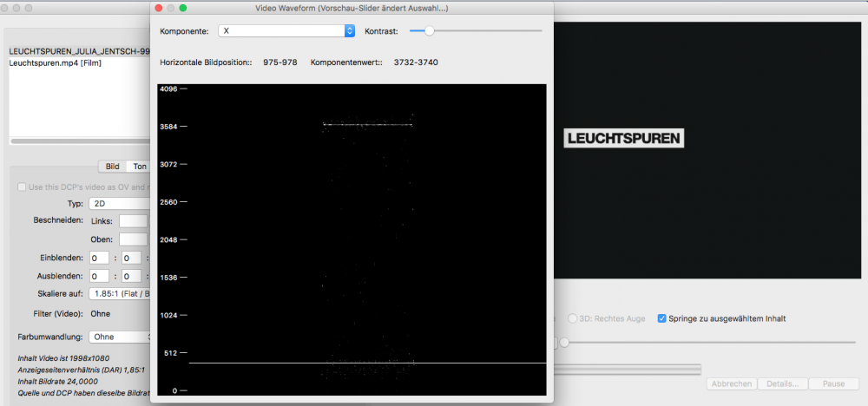This screenshot has width=868, height=406.
Task: Click the second Ausblenden time field
Action: (131, 276)
